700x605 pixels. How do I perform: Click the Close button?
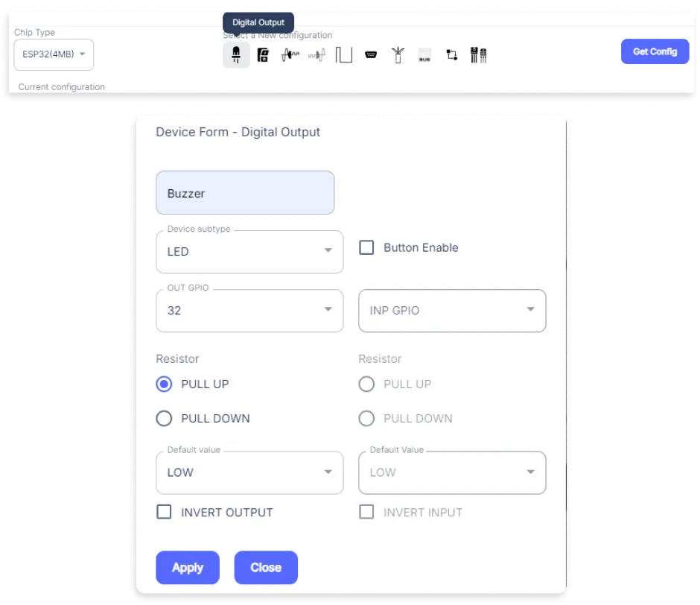click(x=266, y=568)
